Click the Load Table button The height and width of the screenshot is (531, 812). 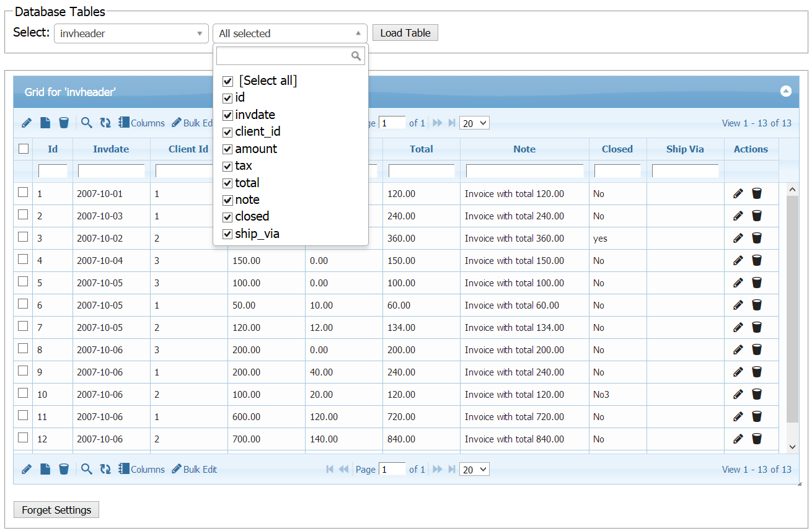(405, 33)
